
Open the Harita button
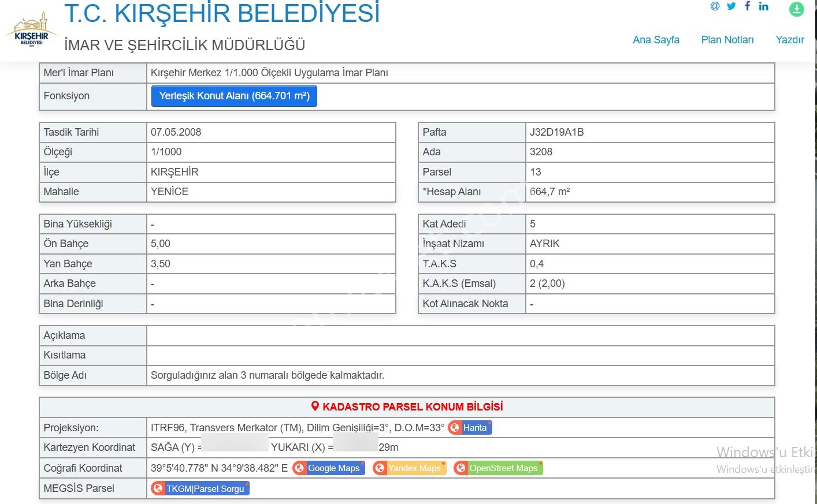(x=470, y=428)
